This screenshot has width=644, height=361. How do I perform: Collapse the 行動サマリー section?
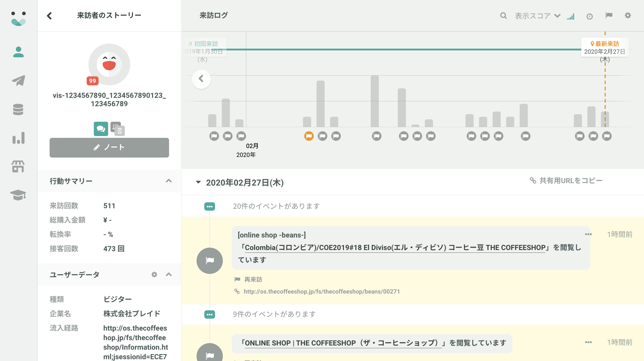169,181
